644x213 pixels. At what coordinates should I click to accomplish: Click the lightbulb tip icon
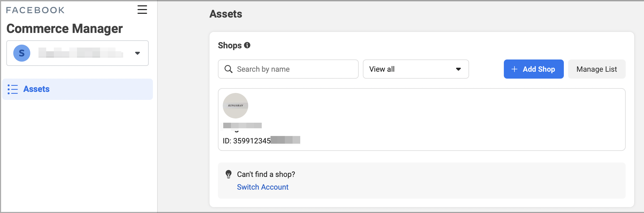229,174
